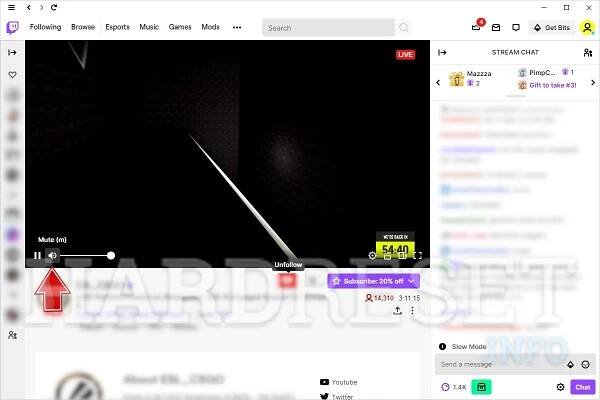This screenshot has width=600, height=400.
Task: Click the Twitch logo home icon
Action: point(13,27)
